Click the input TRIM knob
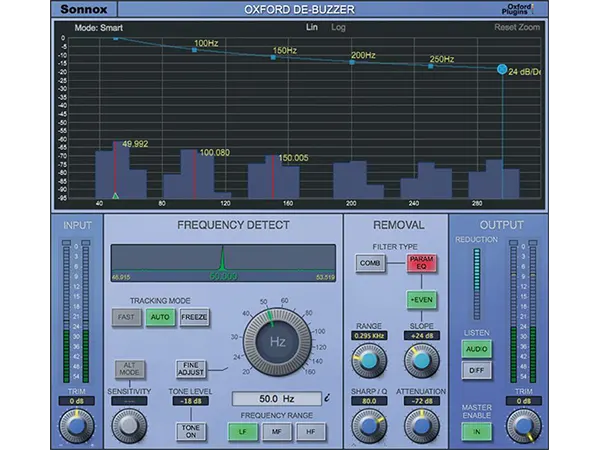Viewport: 600px width, 450px height. (77, 426)
